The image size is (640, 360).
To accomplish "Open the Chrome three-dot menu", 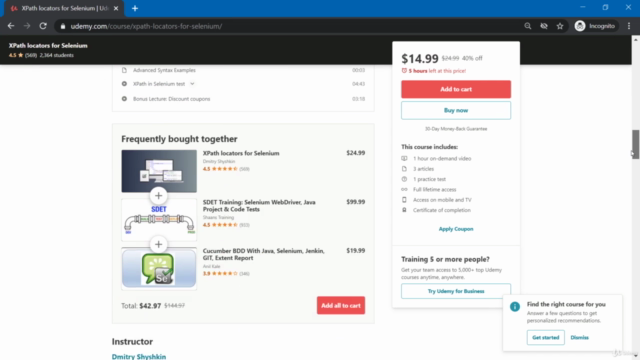I will tap(629, 26).
